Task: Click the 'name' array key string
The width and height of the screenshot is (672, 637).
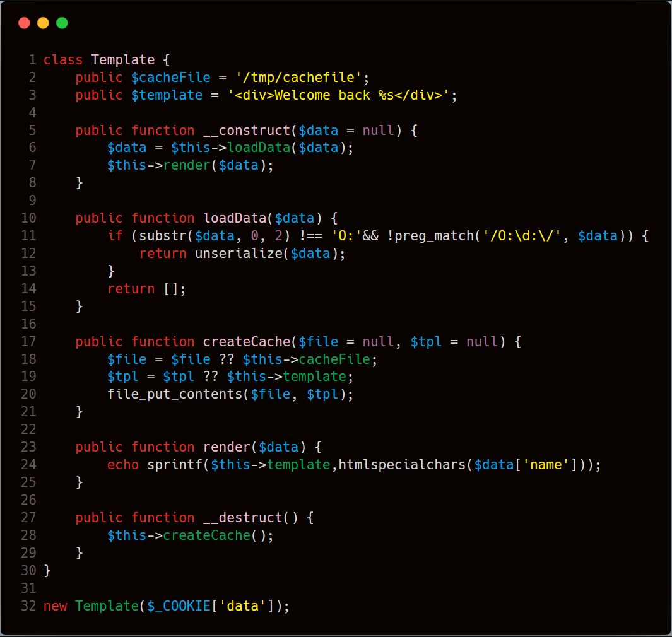Action: coord(546,465)
